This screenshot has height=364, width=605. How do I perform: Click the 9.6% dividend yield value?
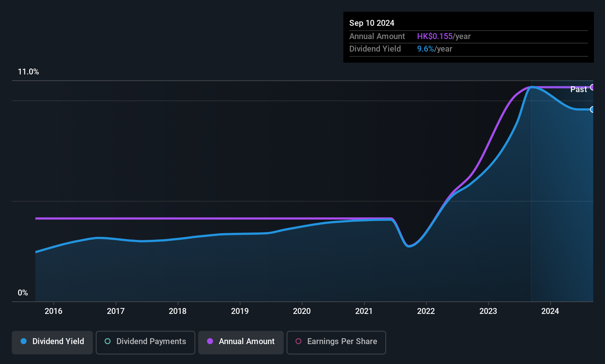[x=426, y=49]
